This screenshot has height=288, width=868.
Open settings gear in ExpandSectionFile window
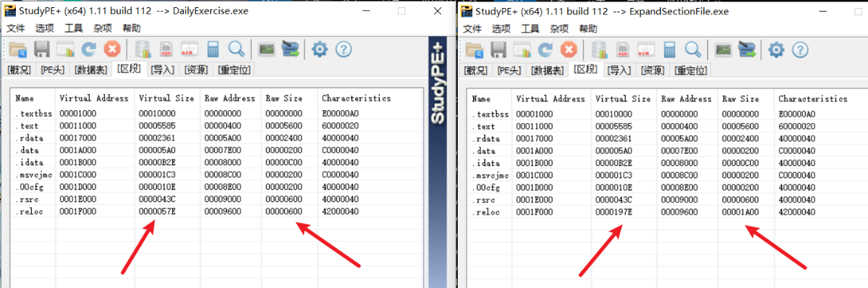[x=776, y=49]
